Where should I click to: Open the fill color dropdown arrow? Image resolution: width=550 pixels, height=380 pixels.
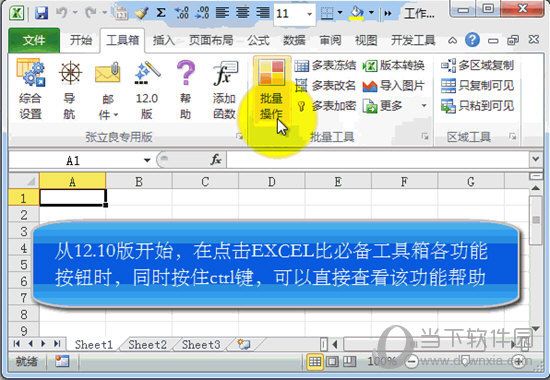click(x=371, y=13)
